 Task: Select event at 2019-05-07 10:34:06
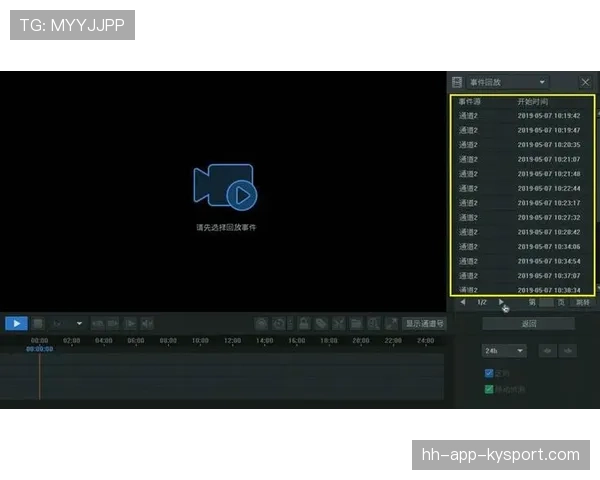[x=523, y=247]
